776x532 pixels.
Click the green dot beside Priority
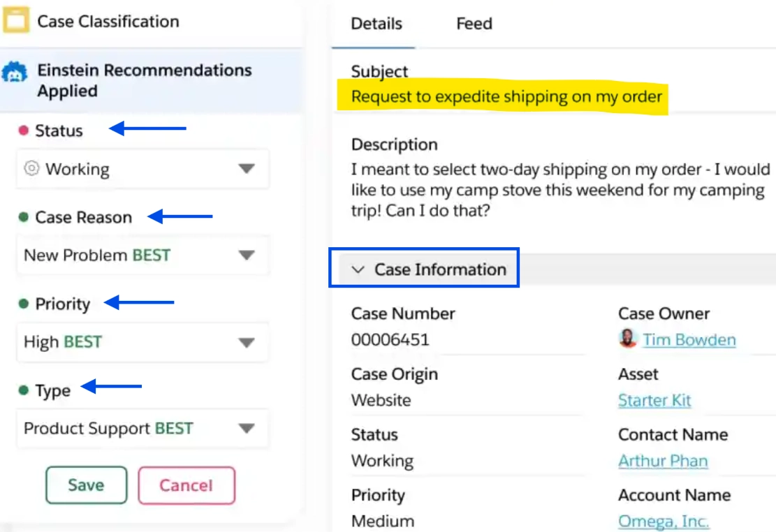click(23, 304)
